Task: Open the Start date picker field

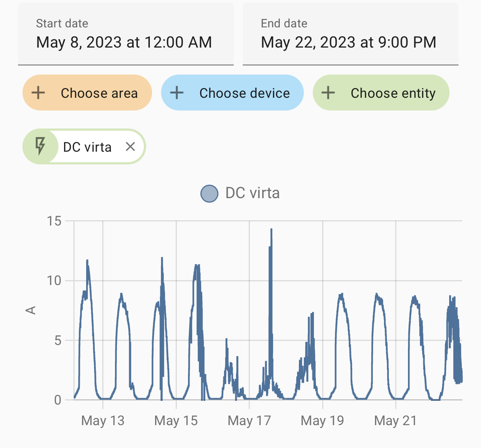Action: (126, 34)
